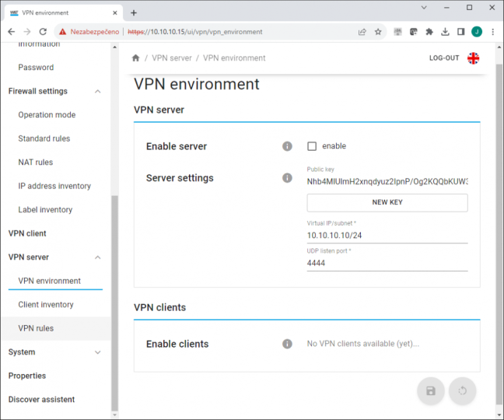Open info icon for Enable server
The image size is (504, 420).
tap(287, 146)
